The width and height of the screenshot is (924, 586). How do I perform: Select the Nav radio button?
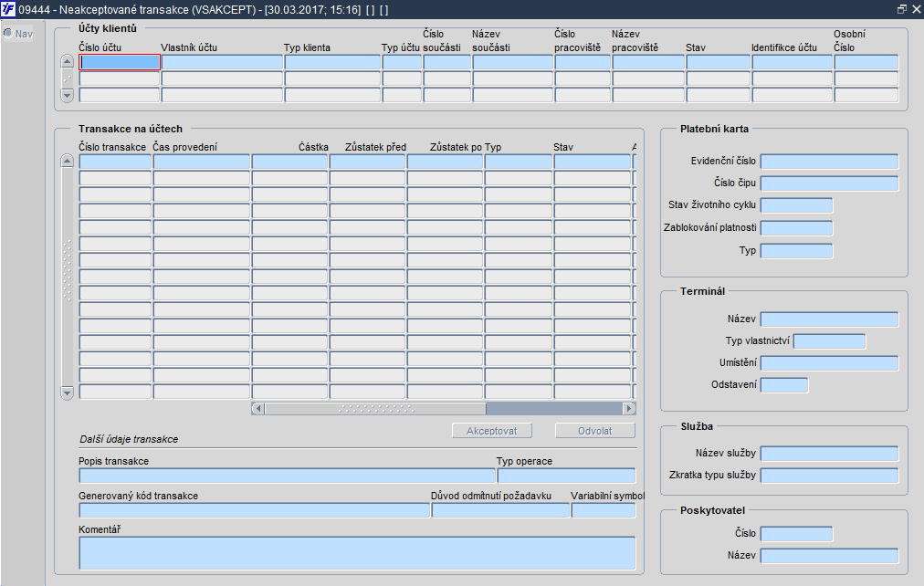[8, 34]
